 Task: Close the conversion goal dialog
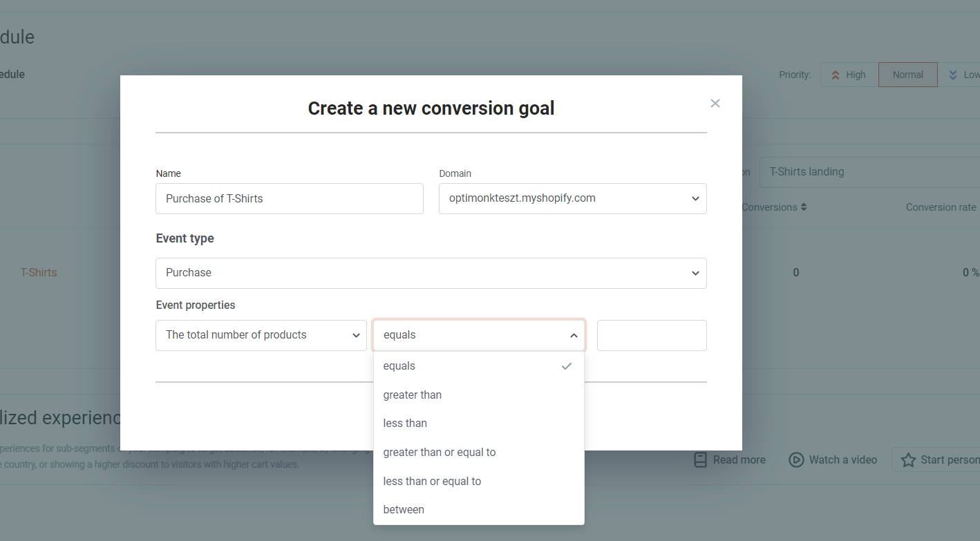(715, 103)
